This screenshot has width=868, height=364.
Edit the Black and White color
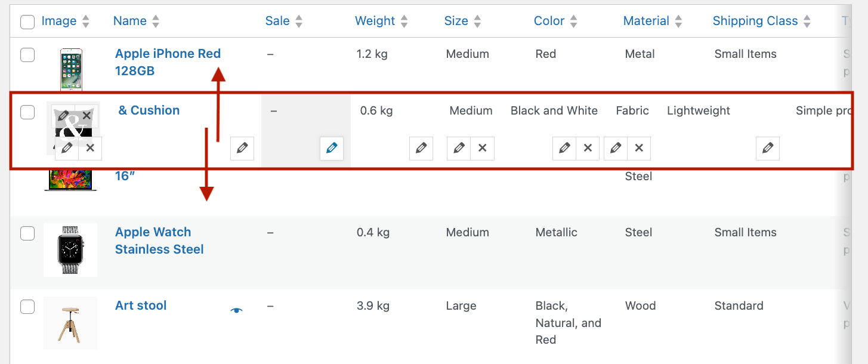pyautogui.click(x=564, y=148)
